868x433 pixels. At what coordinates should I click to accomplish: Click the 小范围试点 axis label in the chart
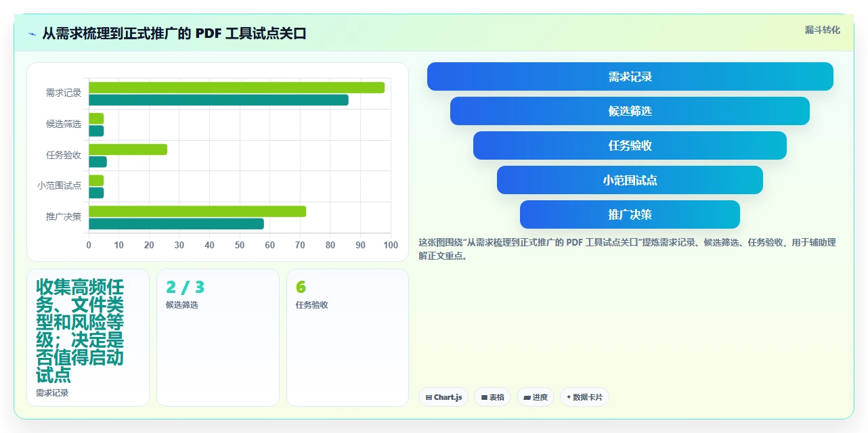pyautogui.click(x=59, y=185)
